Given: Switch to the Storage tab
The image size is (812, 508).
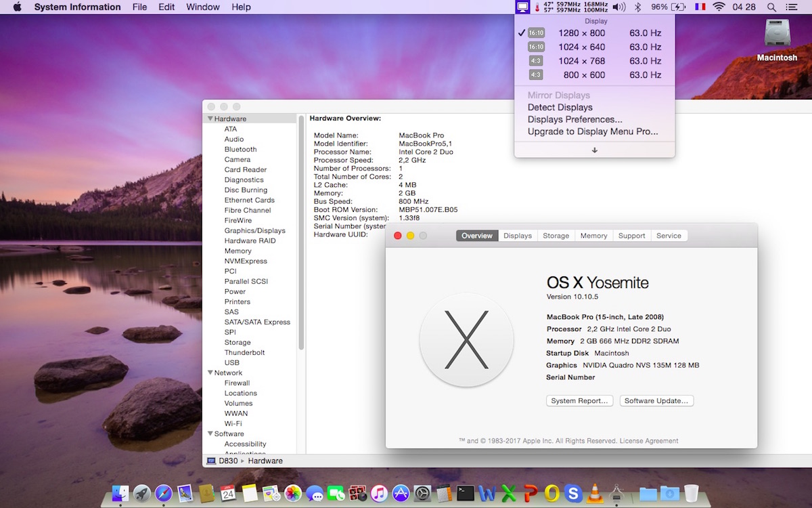Looking at the screenshot, I should (556, 236).
